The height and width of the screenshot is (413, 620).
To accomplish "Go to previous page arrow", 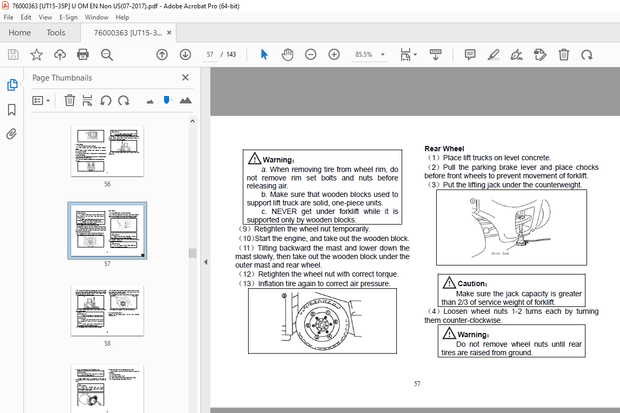I will [162, 55].
